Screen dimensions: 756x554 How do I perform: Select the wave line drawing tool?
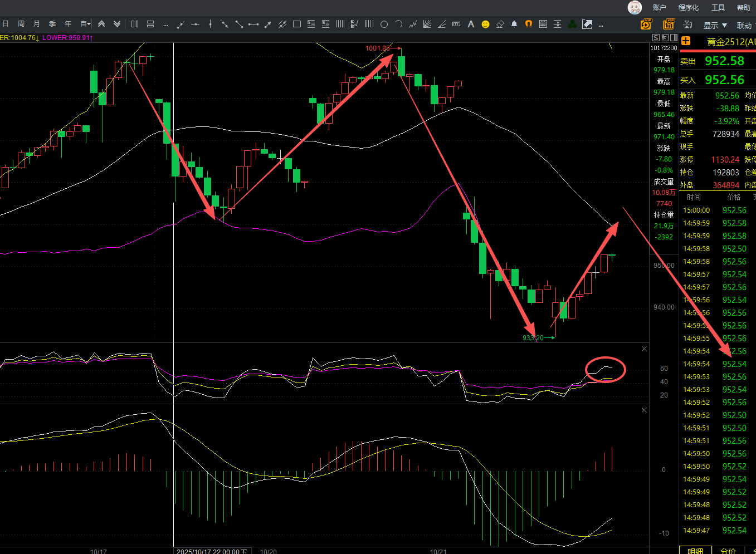(x=413, y=24)
